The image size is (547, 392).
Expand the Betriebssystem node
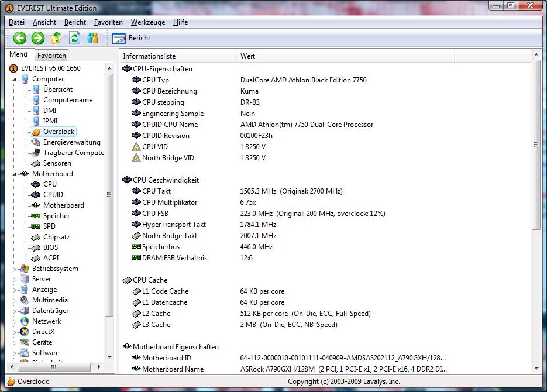click(x=14, y=269)
